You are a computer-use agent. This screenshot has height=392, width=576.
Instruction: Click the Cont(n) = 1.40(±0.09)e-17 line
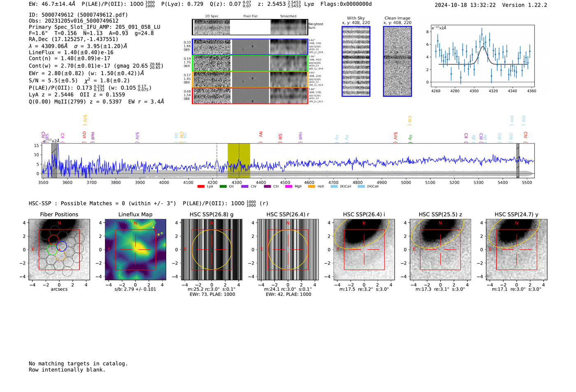coord(70,59)
